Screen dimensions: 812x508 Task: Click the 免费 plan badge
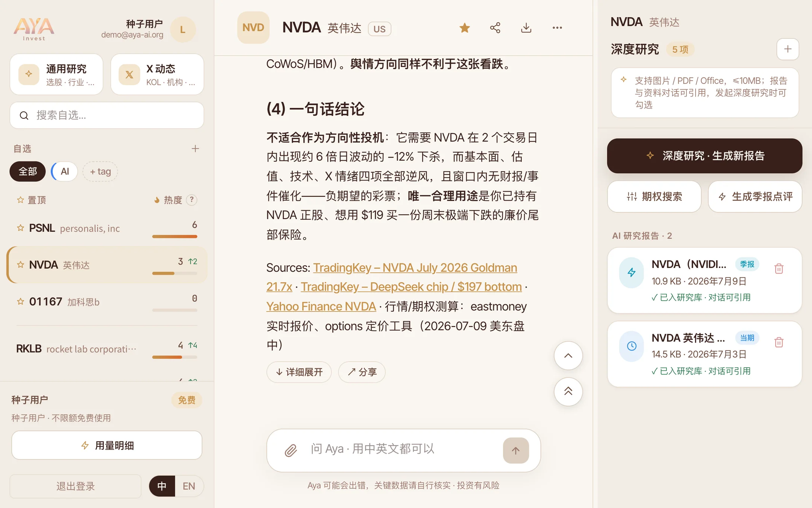coord(186,400)
